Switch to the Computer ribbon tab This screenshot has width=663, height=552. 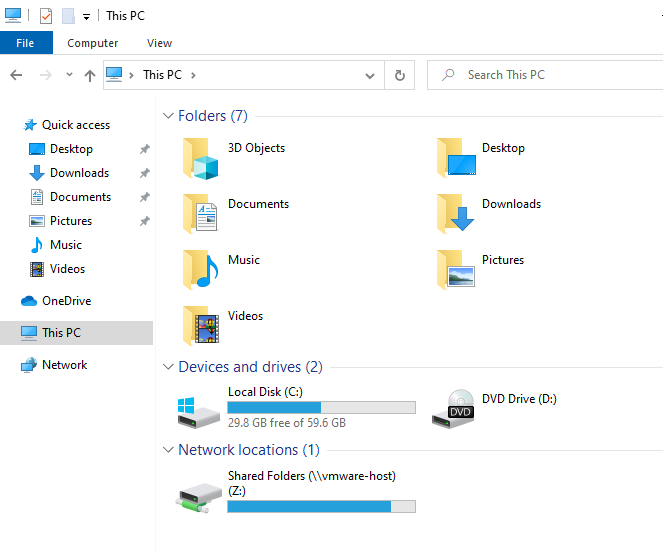tap(93, 43)
